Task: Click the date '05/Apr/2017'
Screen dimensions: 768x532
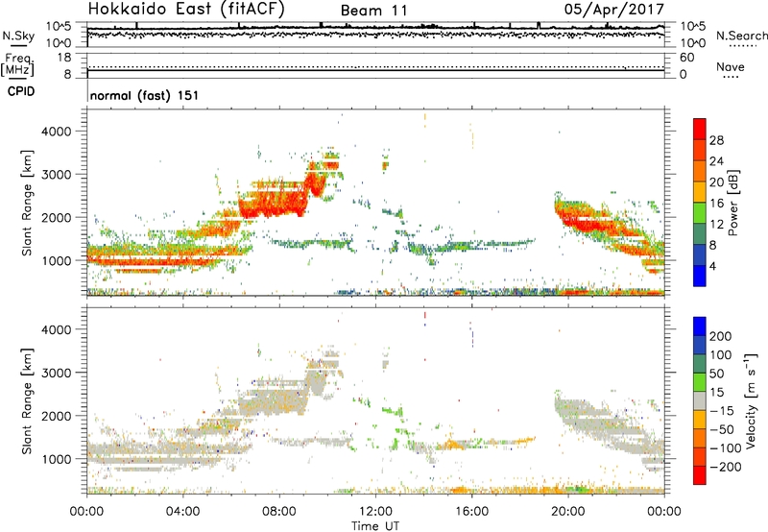Action: pos(614,10)
